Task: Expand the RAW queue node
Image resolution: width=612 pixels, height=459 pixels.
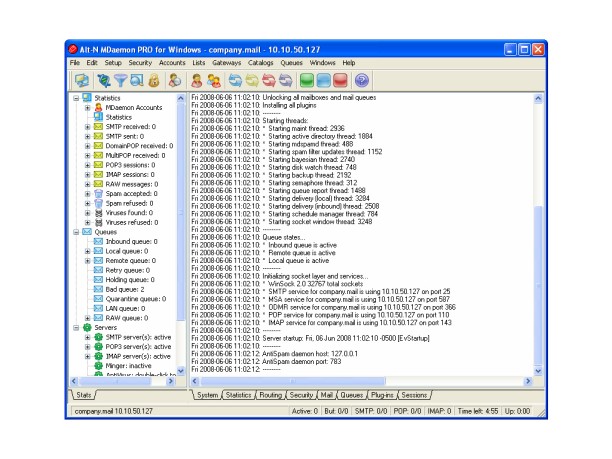Action: pos(87,318)
